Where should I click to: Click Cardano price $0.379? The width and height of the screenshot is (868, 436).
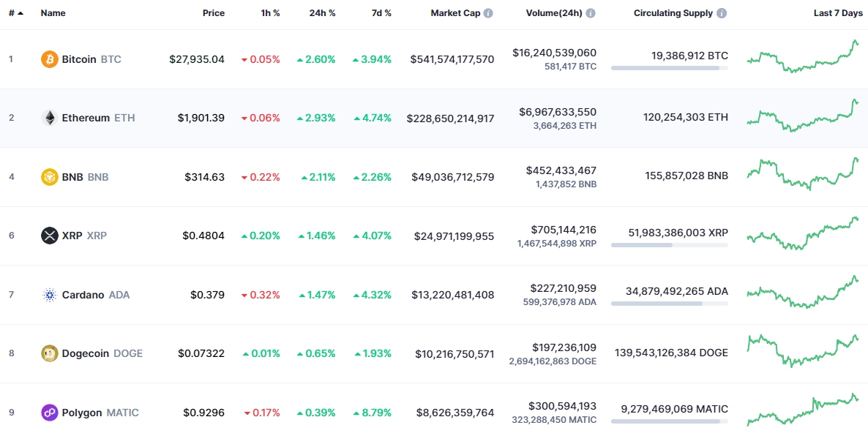(208, 295)
